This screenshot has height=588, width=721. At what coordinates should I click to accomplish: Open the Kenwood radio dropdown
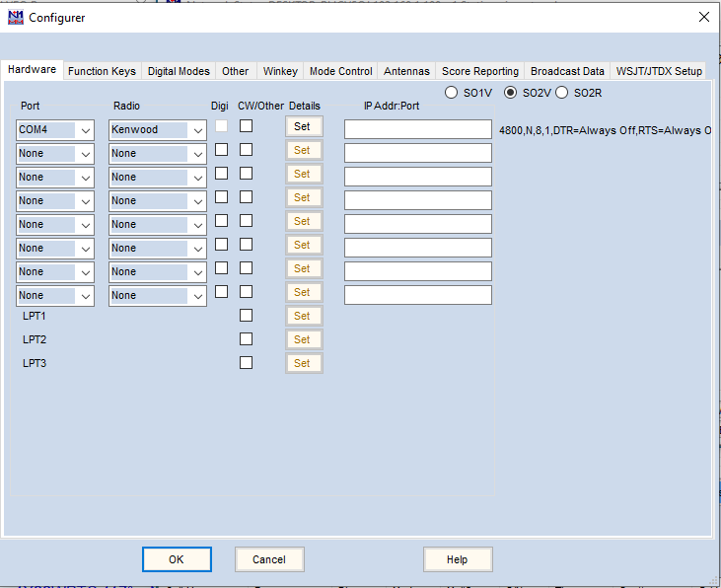(197, 130)
